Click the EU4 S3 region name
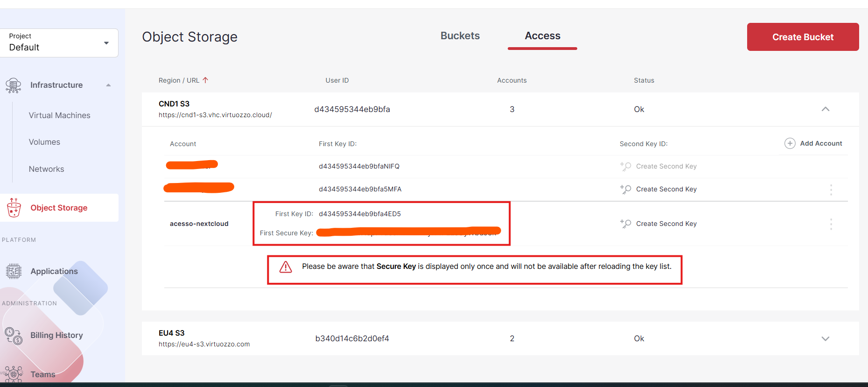This screenshot has width=868, height=387. coord(171,333)
